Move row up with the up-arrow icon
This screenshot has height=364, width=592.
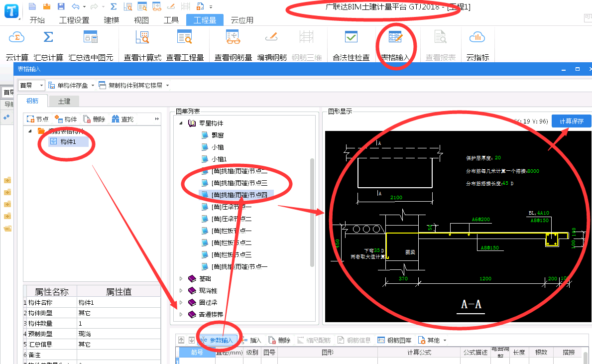point(181,340)
